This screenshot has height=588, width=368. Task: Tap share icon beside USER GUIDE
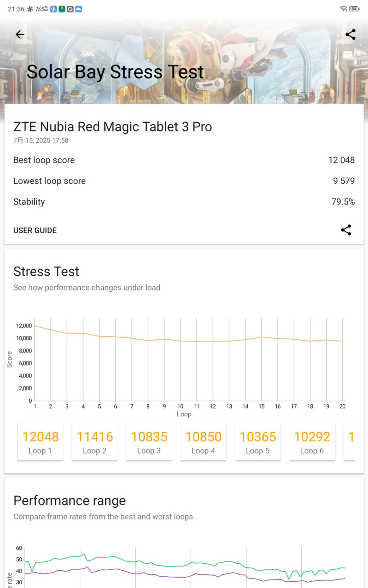click(x=346, y=230)
